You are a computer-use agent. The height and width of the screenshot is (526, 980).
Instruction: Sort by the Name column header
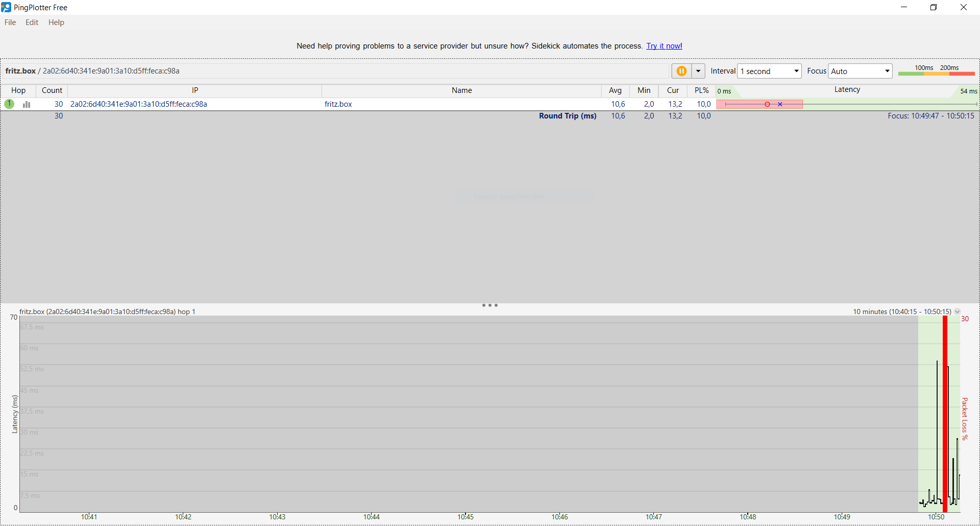coord(461,90)
